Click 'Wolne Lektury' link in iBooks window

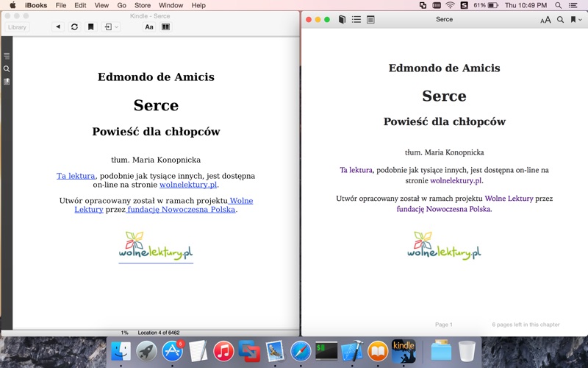pyautogui.click(x=509, y=199)
